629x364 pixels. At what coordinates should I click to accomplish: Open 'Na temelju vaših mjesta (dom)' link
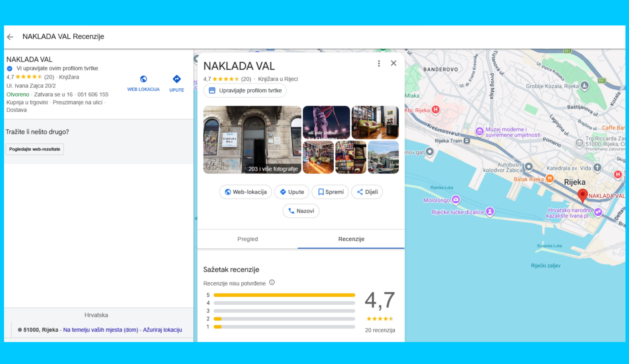(x=101, y=330)
